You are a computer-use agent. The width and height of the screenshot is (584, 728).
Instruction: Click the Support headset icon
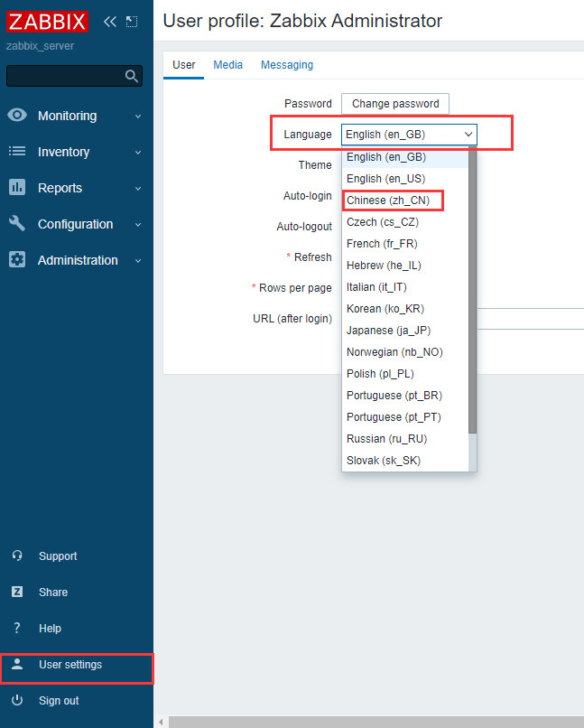pyautogui.click(x=17, y=555)
